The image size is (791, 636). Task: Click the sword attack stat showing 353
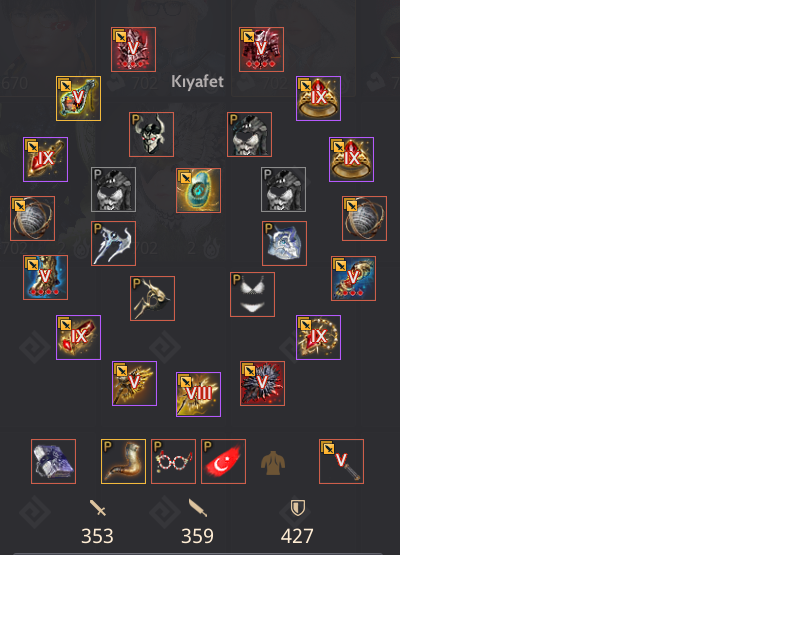97,523
